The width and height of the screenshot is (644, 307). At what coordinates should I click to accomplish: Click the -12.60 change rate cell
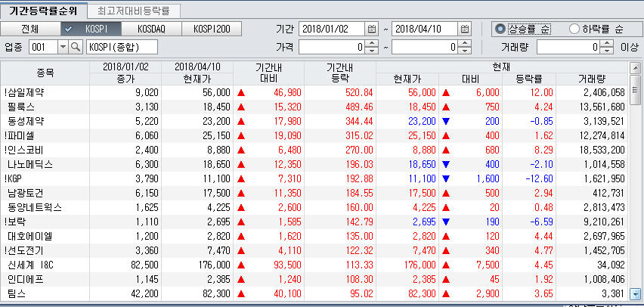(538, 178)
